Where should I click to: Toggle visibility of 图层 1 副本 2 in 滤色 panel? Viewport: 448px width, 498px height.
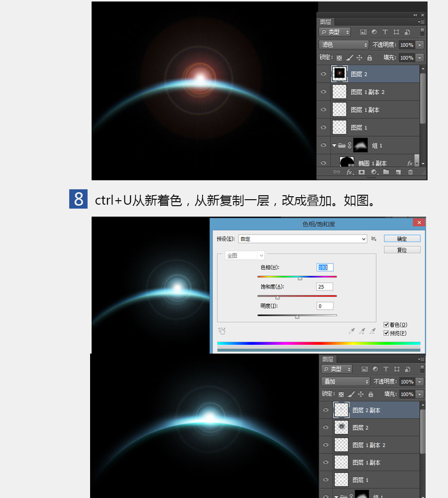pyautogui.click(x=324, y=92)
